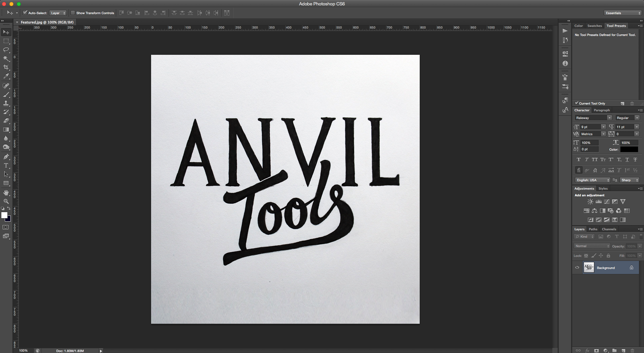Select the Dodge tool

pyautogui.click(x=6, y=147)
